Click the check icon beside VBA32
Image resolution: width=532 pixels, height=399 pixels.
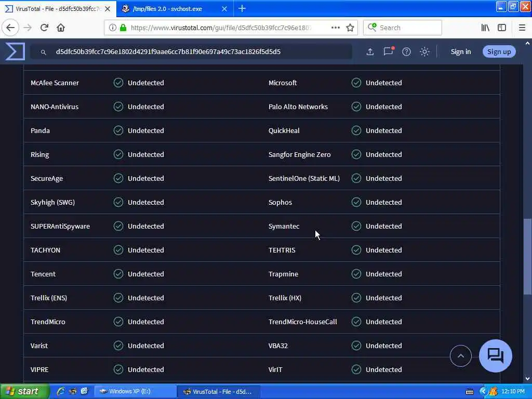pyautogui.click(x=356, y=345)
